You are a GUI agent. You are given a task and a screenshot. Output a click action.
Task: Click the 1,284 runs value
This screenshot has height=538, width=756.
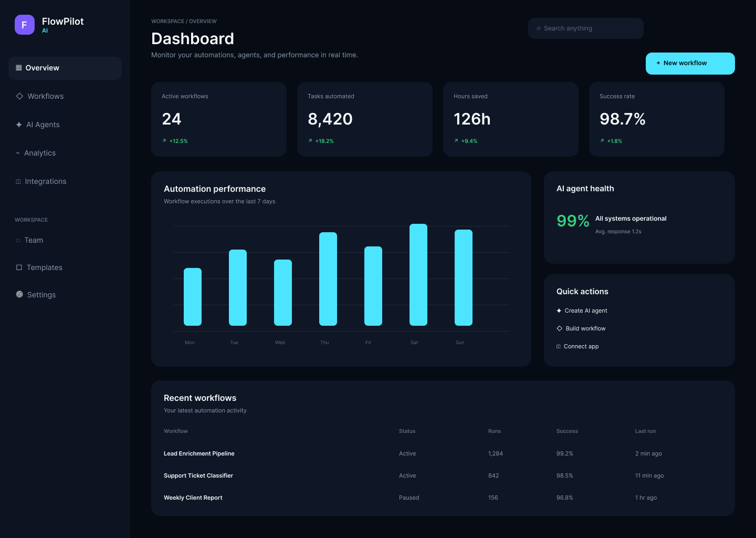(496, 453)
